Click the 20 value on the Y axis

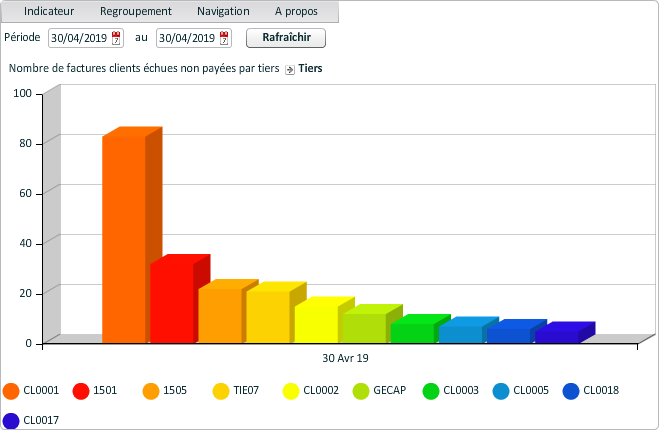[x=26, y=293]
